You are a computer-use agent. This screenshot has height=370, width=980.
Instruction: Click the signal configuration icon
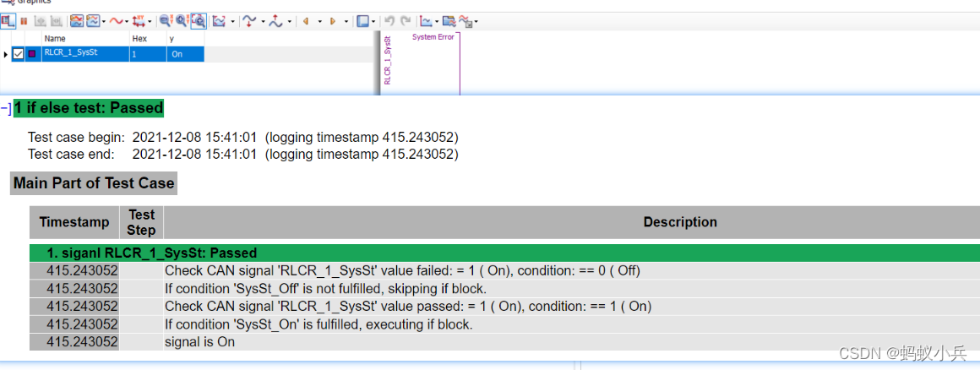[x=465, y=21]
